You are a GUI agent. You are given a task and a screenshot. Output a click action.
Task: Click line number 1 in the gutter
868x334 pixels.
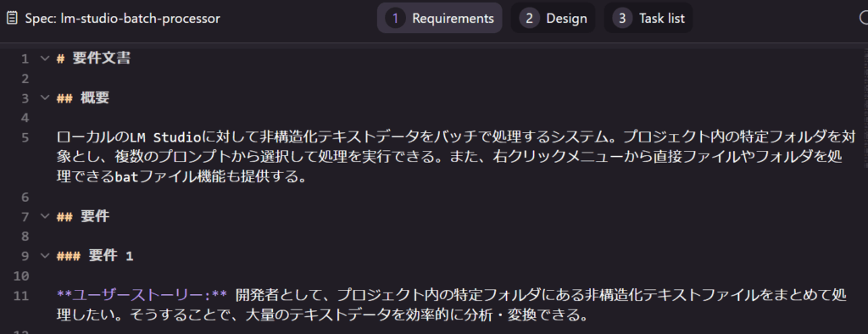point(25,58)
